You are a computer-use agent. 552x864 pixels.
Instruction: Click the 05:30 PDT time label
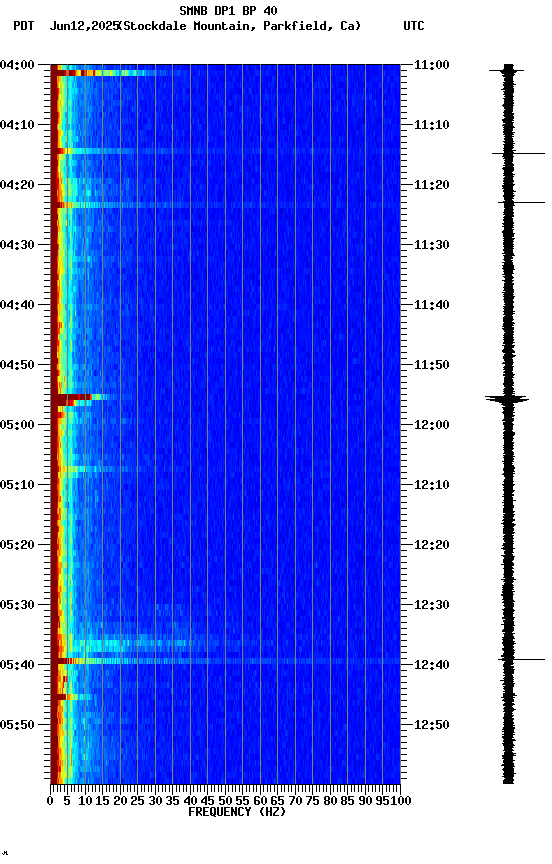[17, 605]
